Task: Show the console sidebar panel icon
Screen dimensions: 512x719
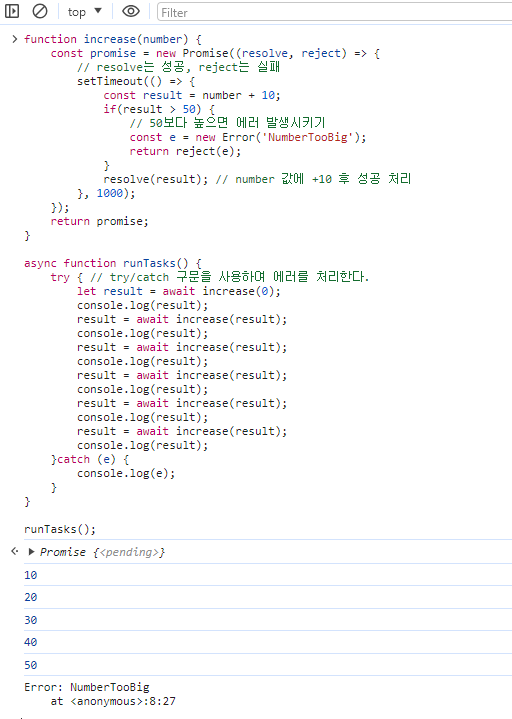Action: (x=12, y=11)
